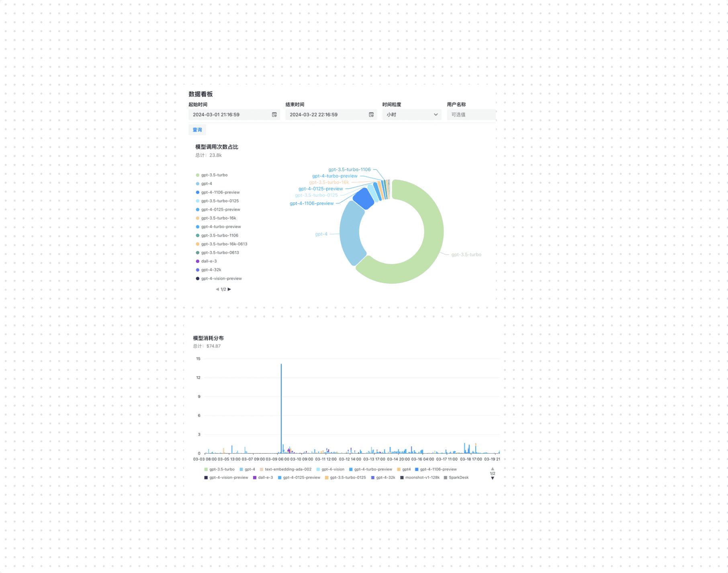Toggle SparkDesk in bar chart legend
The width and height of the screenshot is (728, 573).
pyautogui.click(x=456, y=478)
